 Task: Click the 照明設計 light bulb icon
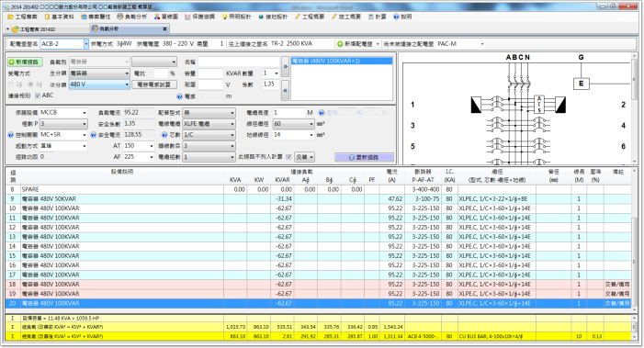(x=225, y=17)
